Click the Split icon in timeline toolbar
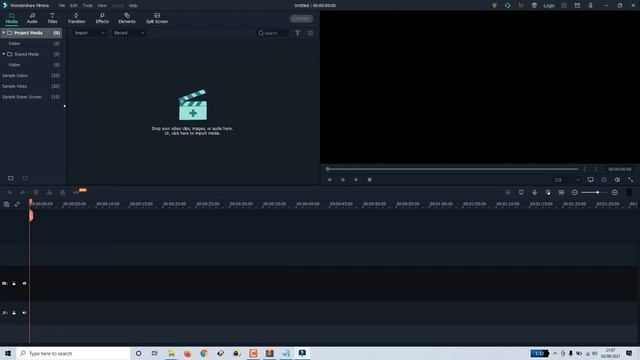This screenshot has height=360, width=640. (x=49, y=192)
